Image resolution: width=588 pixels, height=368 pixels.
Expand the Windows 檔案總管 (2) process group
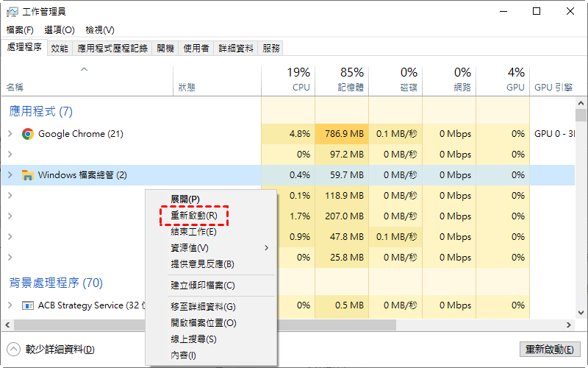[x=10, y=175]
